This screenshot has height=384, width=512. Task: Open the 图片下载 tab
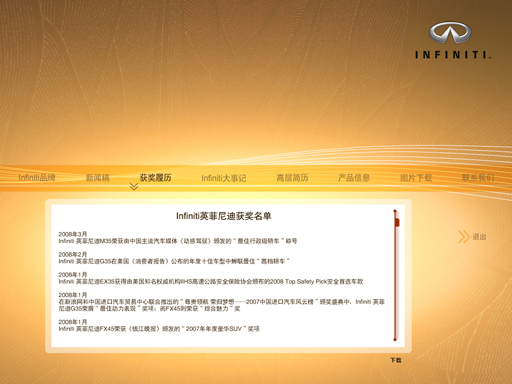click(x=416, y=178)
